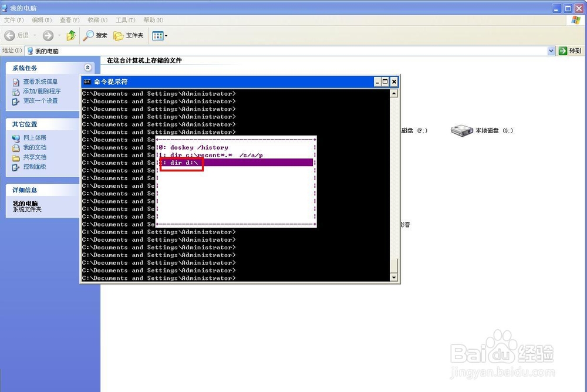Open 我的文档 from other places
Screen dimensions: 587x392
coord(35,147)
